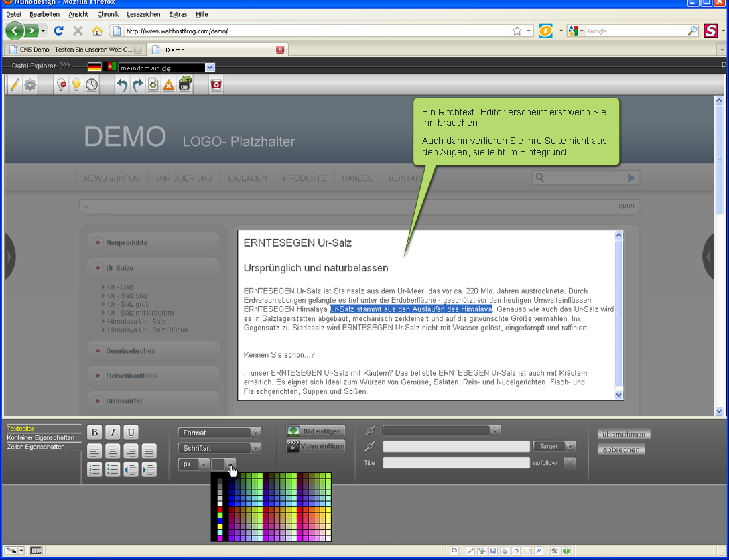
Task: Open the Datei menu
Action: coord(13,15)
